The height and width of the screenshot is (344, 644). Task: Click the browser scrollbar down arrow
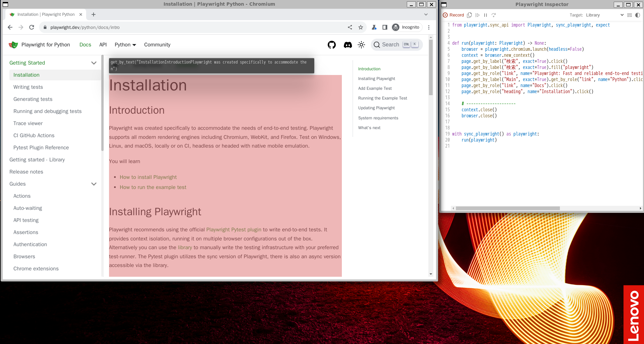pyautogui.click(x=431, y=274)
